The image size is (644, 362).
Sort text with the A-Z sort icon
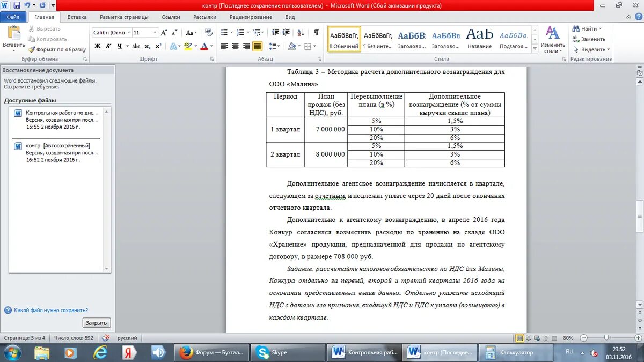pyautogui.click(x=301, y=33)
